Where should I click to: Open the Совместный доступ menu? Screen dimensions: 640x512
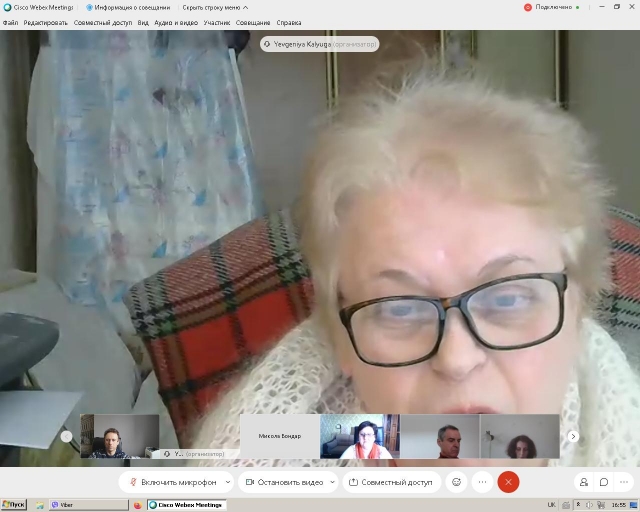102,23
